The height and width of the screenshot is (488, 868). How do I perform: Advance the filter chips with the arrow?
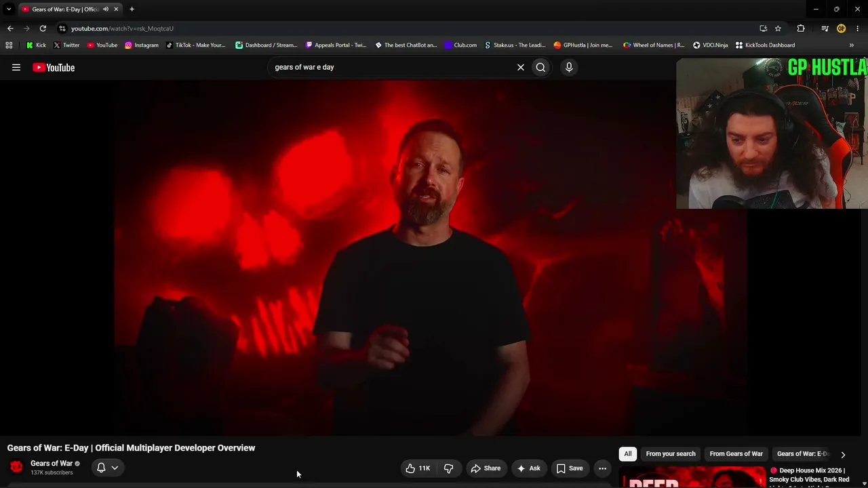843,455
